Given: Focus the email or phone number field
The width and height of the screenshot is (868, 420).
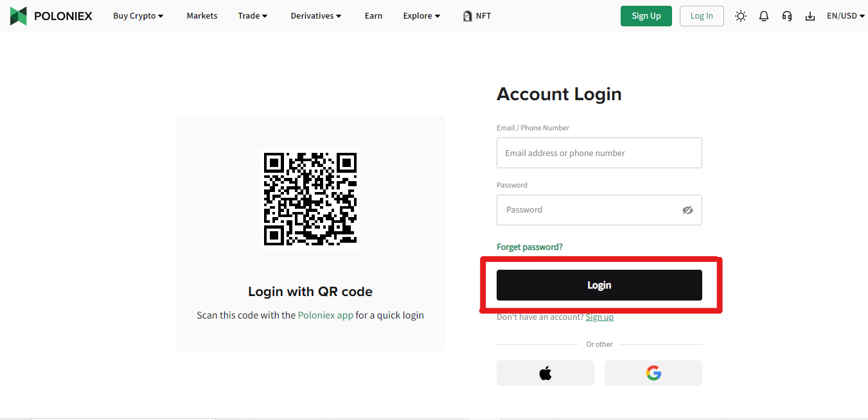Looking at the screenshot, I should (x=599, y=153).
